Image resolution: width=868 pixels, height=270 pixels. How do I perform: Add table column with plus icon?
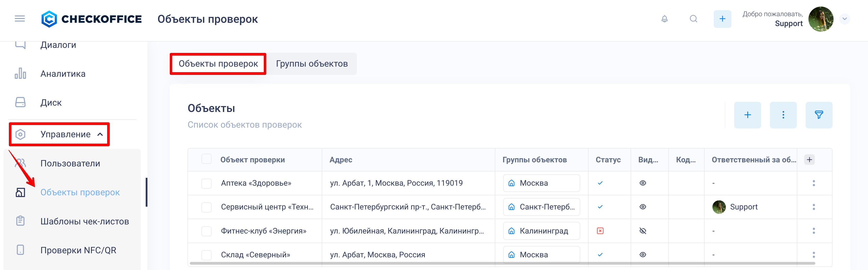point(809,160)
